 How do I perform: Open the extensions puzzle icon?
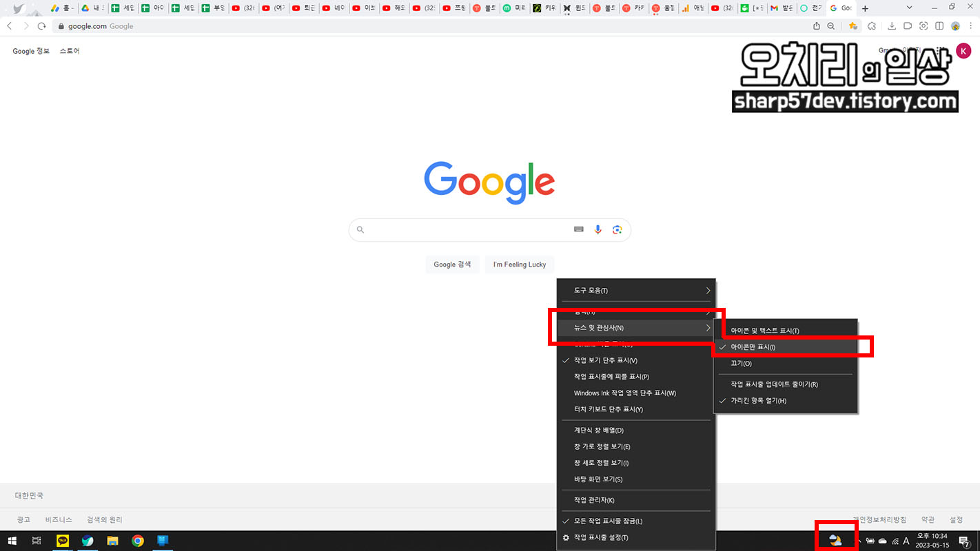point(872,26)
